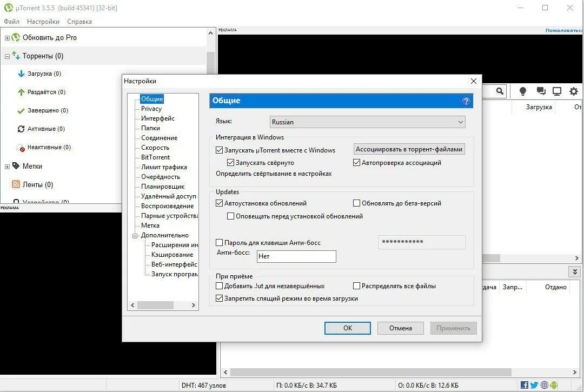
Task: Open the Язык dropdown showing Russian
Action: pyautogui.click(x=367, y=122)
